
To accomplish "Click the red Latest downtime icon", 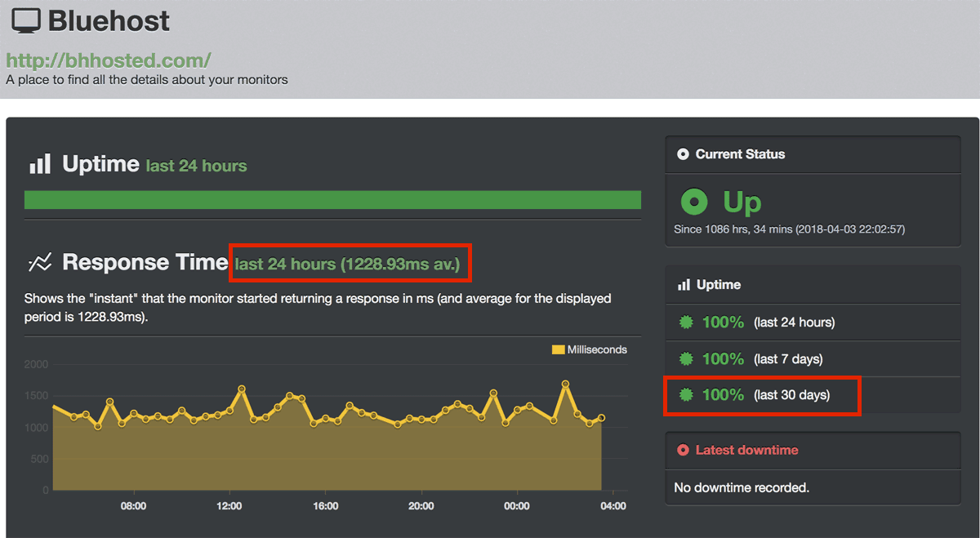I will pos(684,450).
